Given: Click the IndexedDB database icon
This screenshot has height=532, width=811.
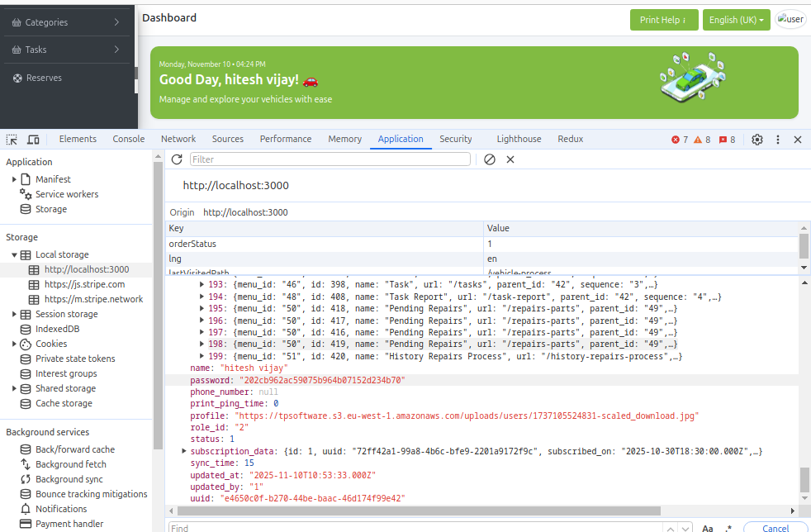Looking at the screenshot, I should point(26,329).
